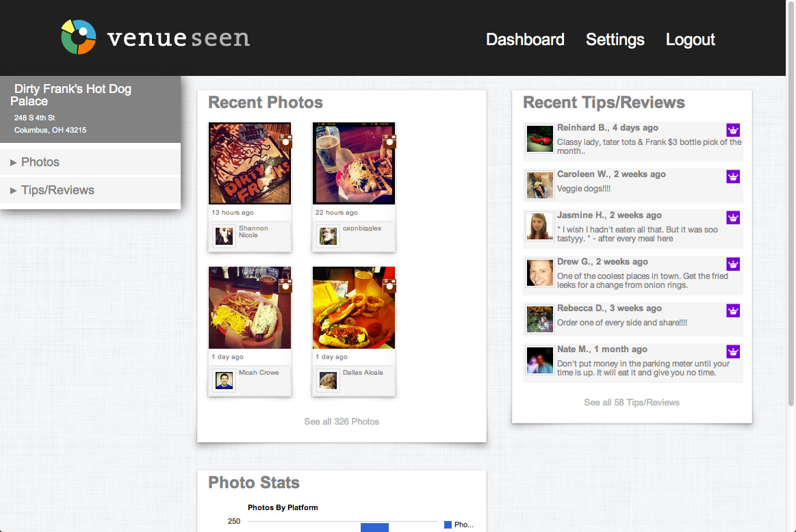Click the blue Photos legend swatch in chart

coord(448,524)
